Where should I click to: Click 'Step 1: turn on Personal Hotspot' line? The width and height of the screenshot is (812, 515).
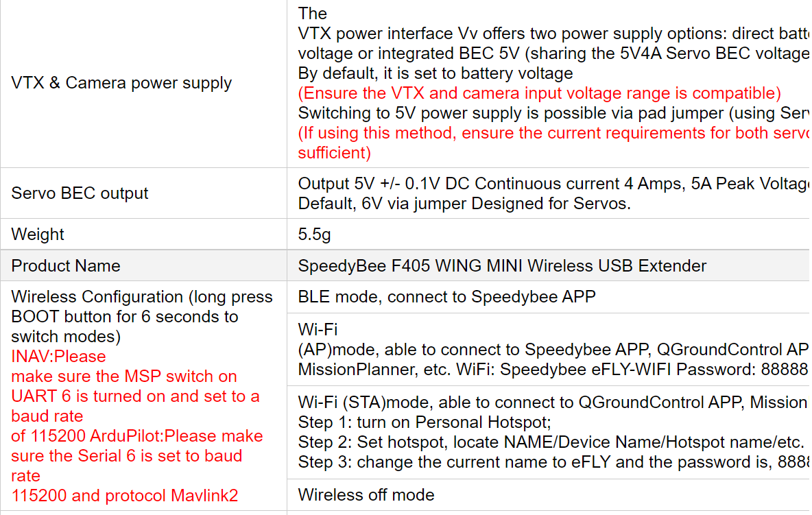point(424,422)
